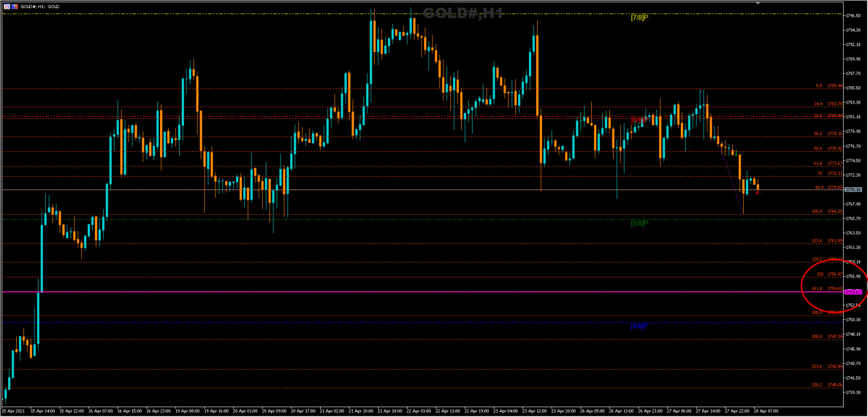This screenshot has height=417, width=868.
Task: Click the Fibonacci 100.0 level 1766.39 label
Action: pyautogui.click(x=827, y=211)
